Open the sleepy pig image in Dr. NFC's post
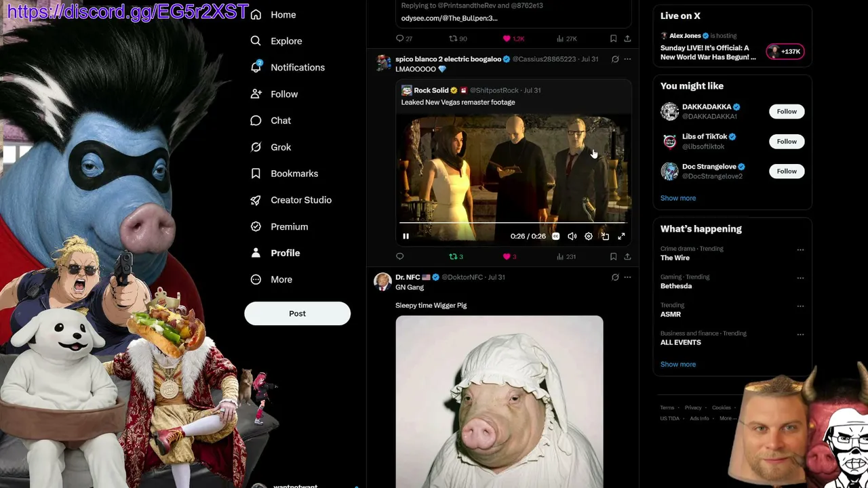 point(499,402)
